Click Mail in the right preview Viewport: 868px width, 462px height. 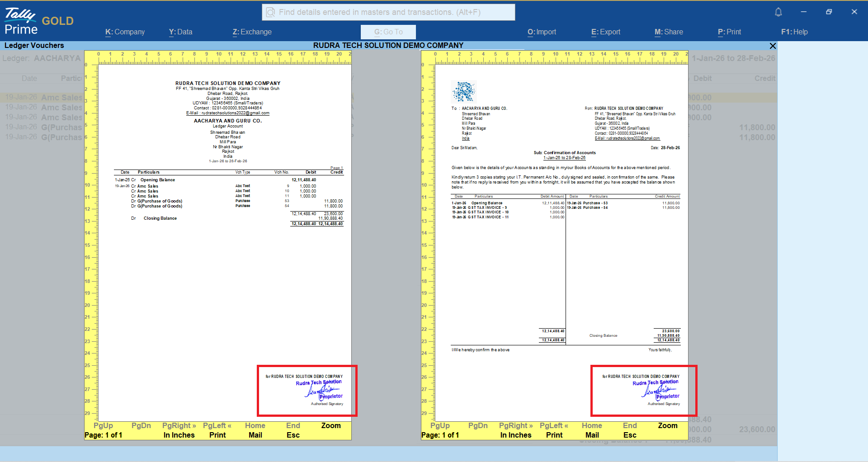592,435
